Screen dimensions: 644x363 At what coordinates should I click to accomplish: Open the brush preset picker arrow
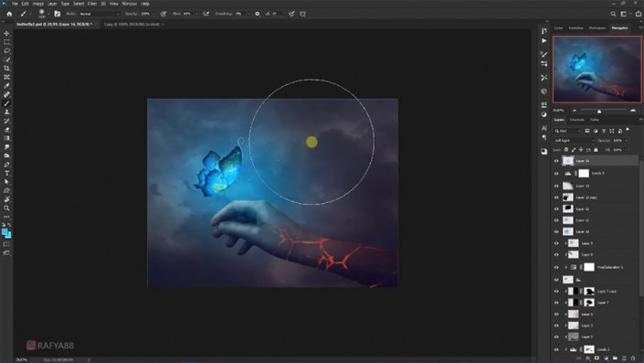pyautogui.click(x=48, y=14)
